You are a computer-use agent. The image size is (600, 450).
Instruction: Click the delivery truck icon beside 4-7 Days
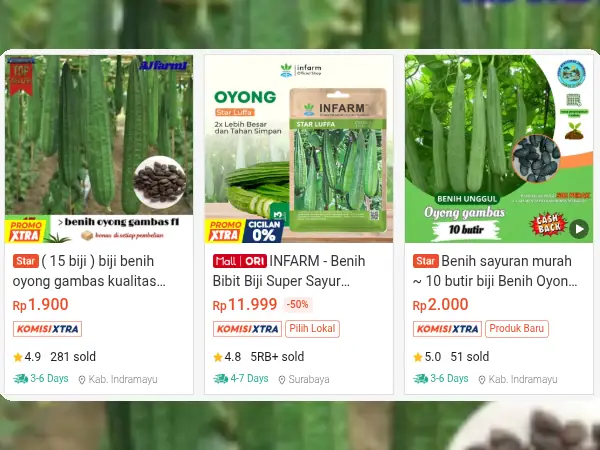221,379
